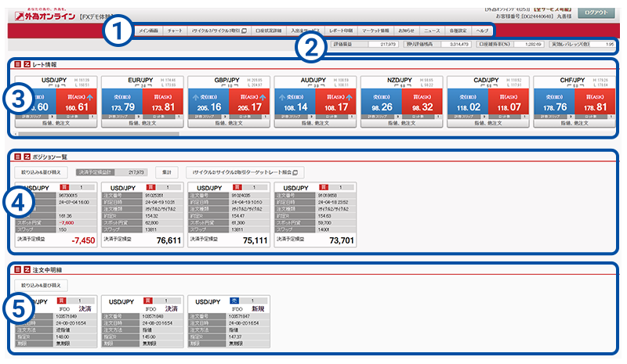Click EUR/JPY 買(ASK) 173.81 panel
This screenshot has height=364, width=627.
tap(163, 102)
